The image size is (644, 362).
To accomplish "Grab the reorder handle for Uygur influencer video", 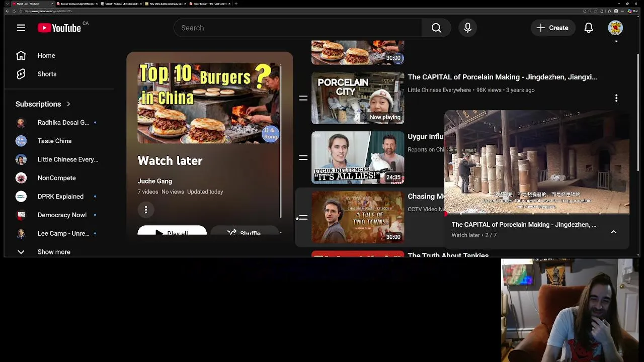I will pyautogui.click(x=303, y=157).
